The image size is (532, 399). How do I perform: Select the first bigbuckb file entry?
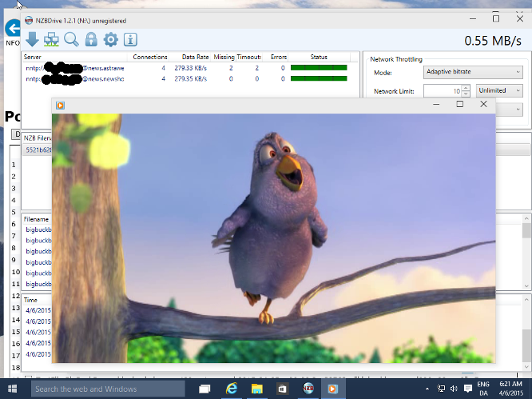(38, 230)
